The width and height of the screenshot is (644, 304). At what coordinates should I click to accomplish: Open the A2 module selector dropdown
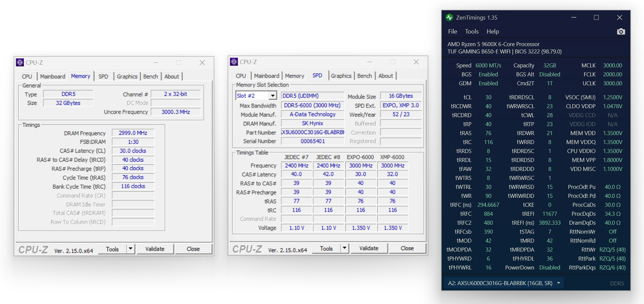(x=558, y=283)
